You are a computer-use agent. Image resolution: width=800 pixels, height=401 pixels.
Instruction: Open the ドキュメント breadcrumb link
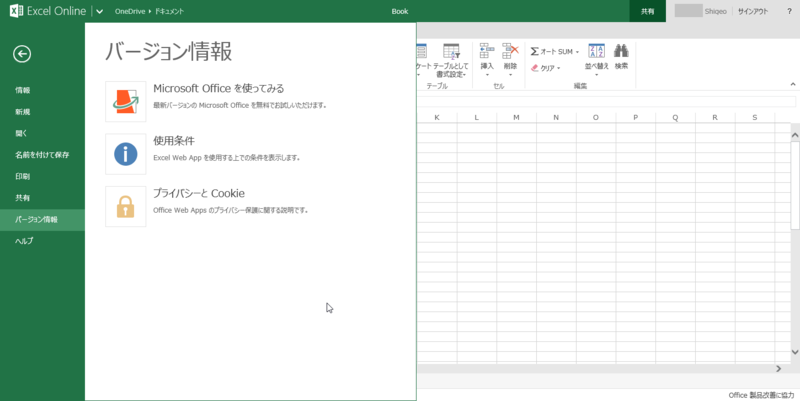pos(169,11)
